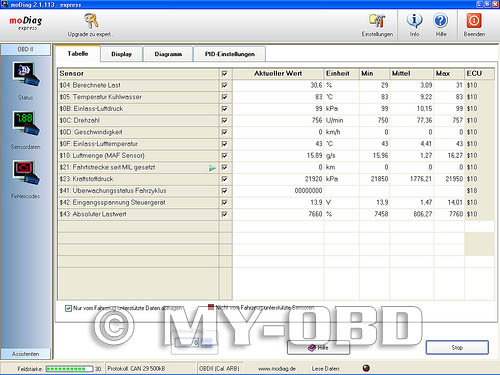Uncheck the $04 Berechnete Last checkbox
Viewport: 500px width, 375px height.
(225, 85)
